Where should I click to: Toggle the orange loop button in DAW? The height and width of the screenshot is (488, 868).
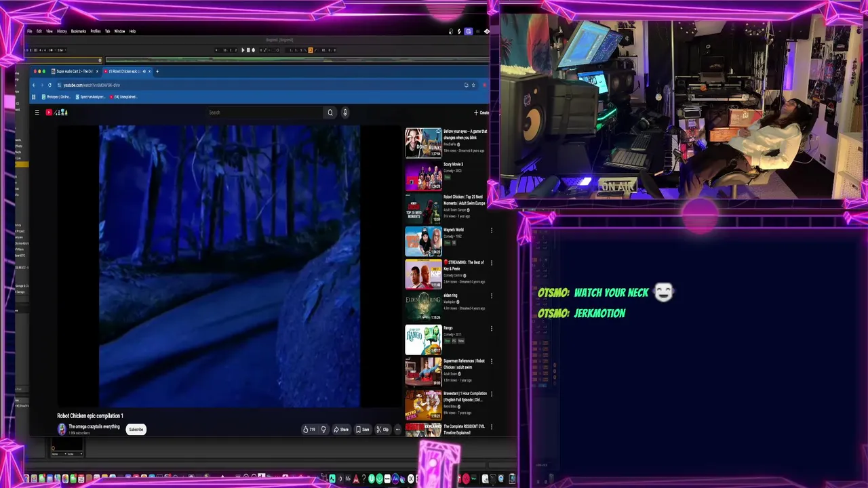click(311, 50)
